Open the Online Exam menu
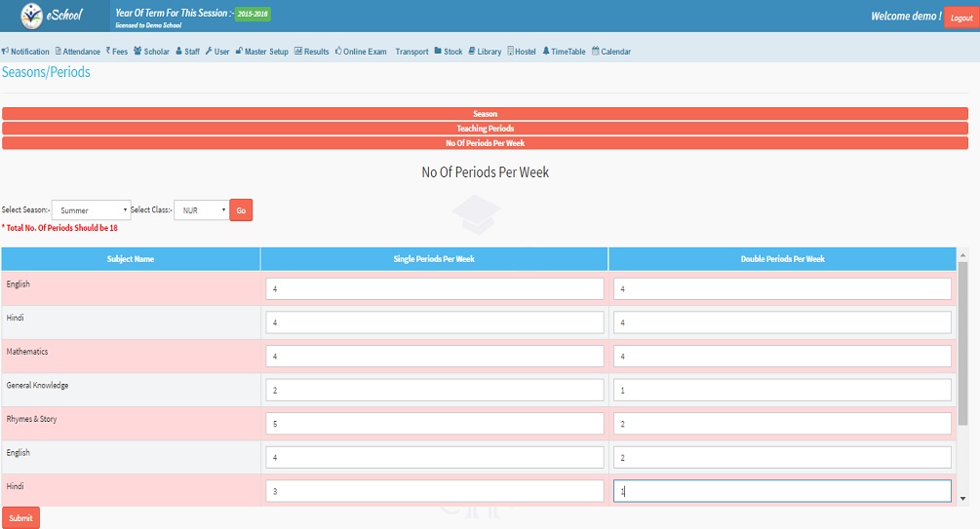The width and height of the screenshot is (980, 529). click(x=361, y=52)
